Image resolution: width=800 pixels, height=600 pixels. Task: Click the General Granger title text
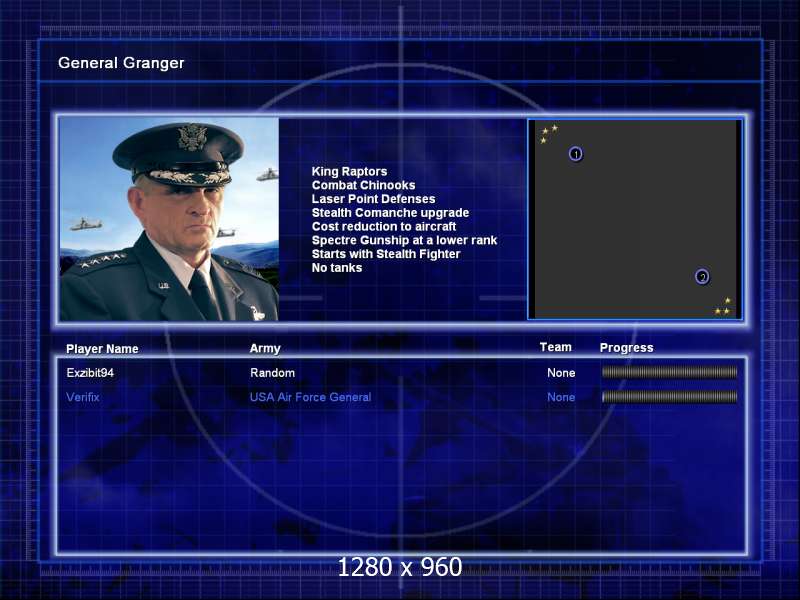121,63
